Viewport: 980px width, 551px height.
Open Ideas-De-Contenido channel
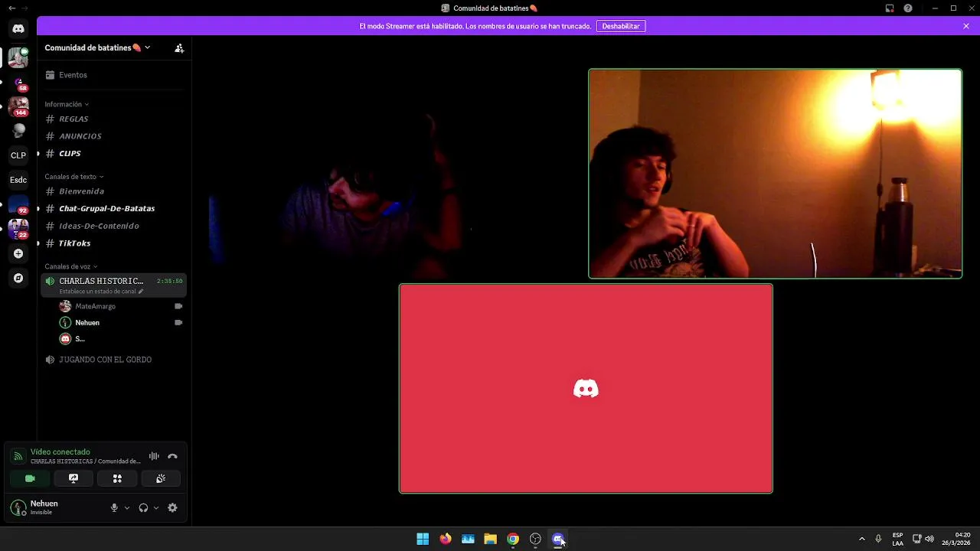[x=114, y=226]
